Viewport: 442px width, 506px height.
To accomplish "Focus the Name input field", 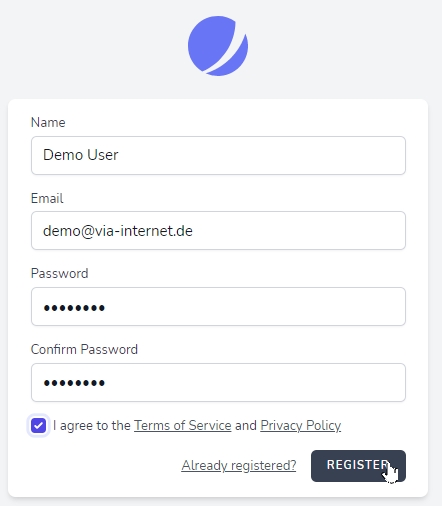I will pos(218,155).
